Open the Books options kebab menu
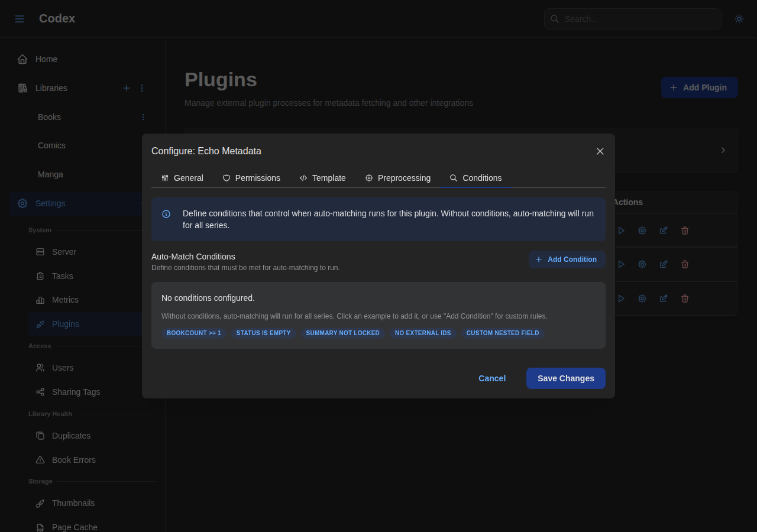This screenshot has height=532, width=757. 142,117
